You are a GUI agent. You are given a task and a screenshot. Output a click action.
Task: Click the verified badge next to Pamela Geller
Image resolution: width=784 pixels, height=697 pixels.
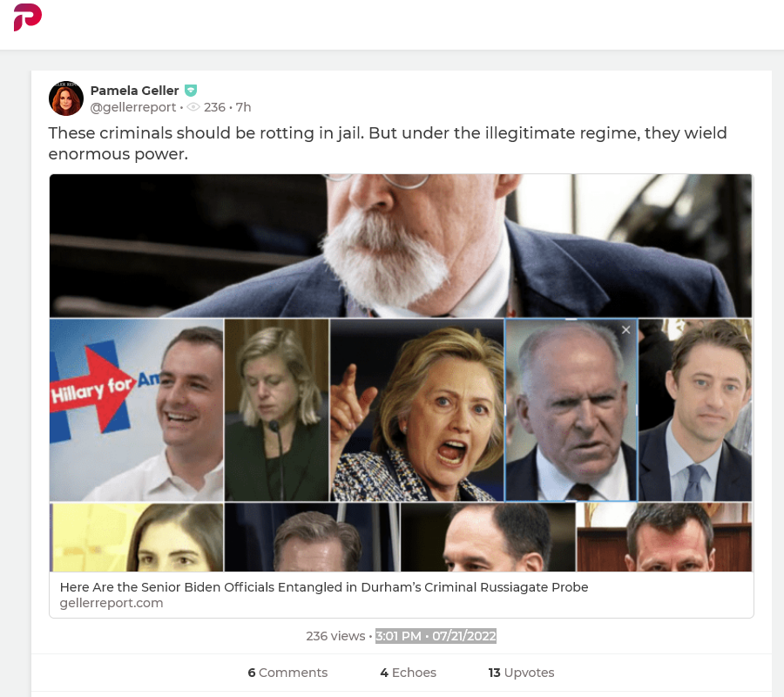(191, 91)
